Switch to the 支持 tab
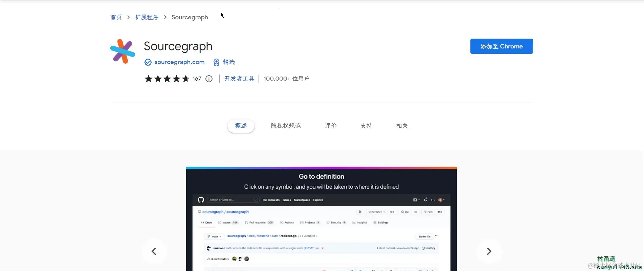 coord(367,126)
